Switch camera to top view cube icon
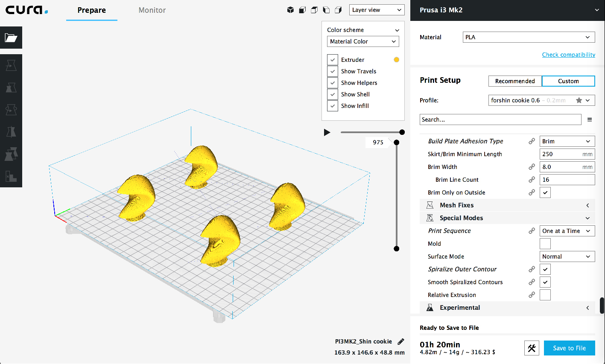 pos(314,10)
